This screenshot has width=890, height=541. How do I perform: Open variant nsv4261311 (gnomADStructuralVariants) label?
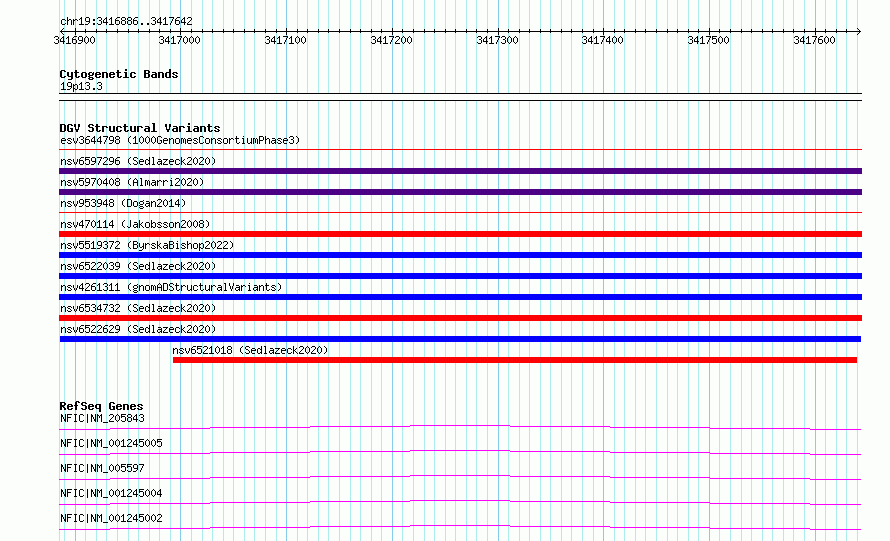pos(171,287)
